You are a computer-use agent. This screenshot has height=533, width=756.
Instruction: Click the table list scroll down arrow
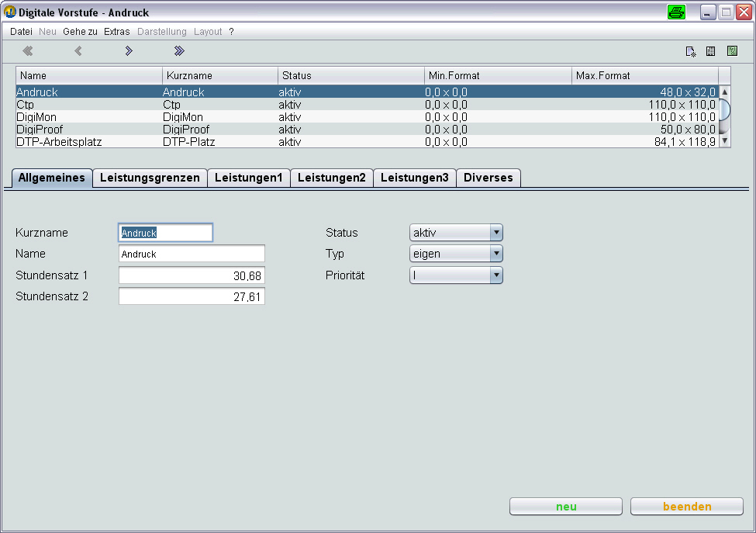pyautogui.click(x=725, y=141)
